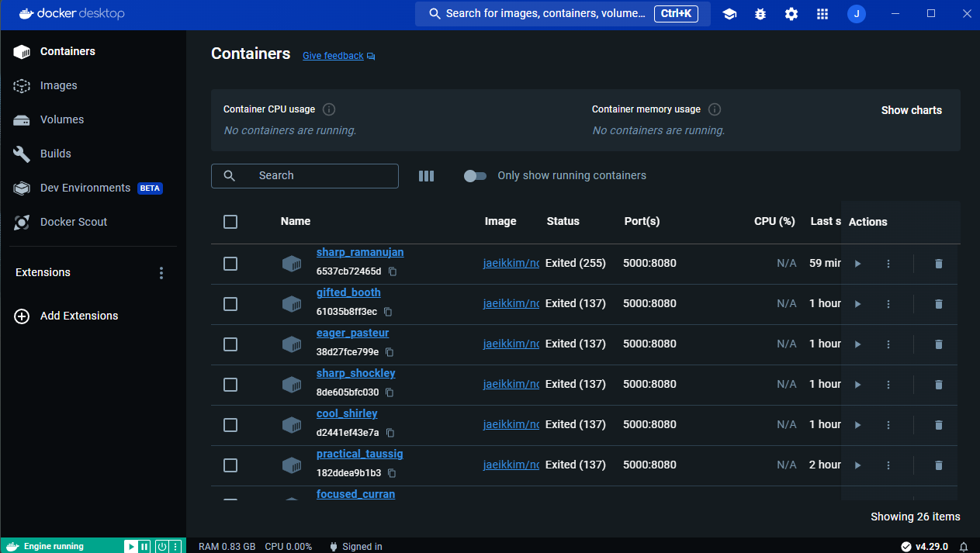Copy container ID 8de605bfc030
This screenshot has height=553, width=980.
390,392
